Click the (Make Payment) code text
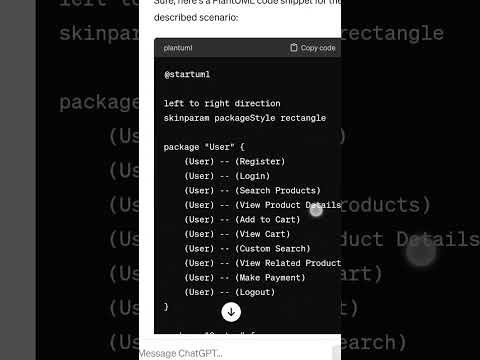 click(x=270, y=278)
